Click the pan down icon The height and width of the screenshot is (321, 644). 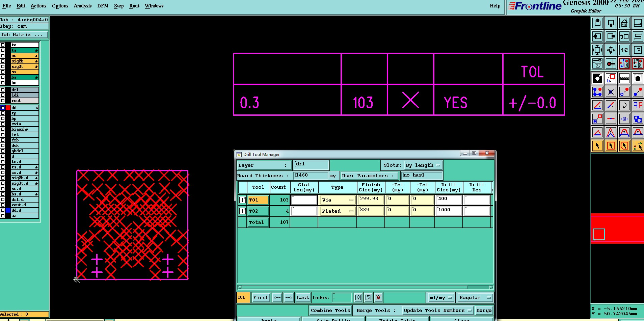click(x=611, y=23)
